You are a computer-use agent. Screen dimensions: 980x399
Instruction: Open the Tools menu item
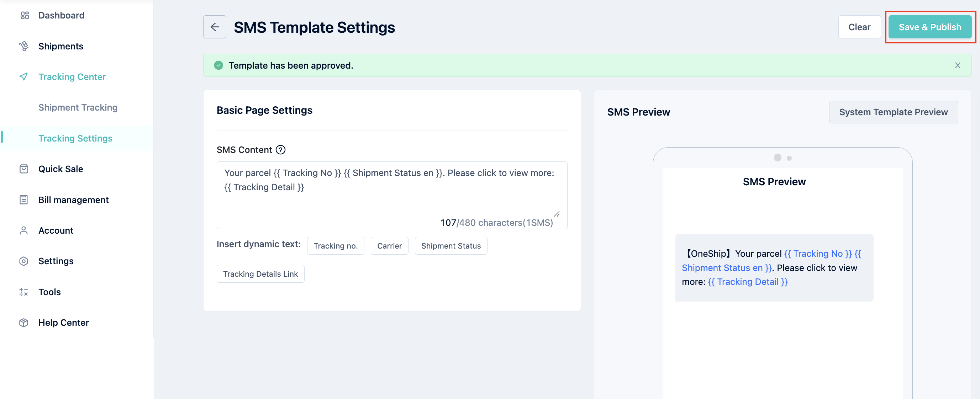point(49,292)
